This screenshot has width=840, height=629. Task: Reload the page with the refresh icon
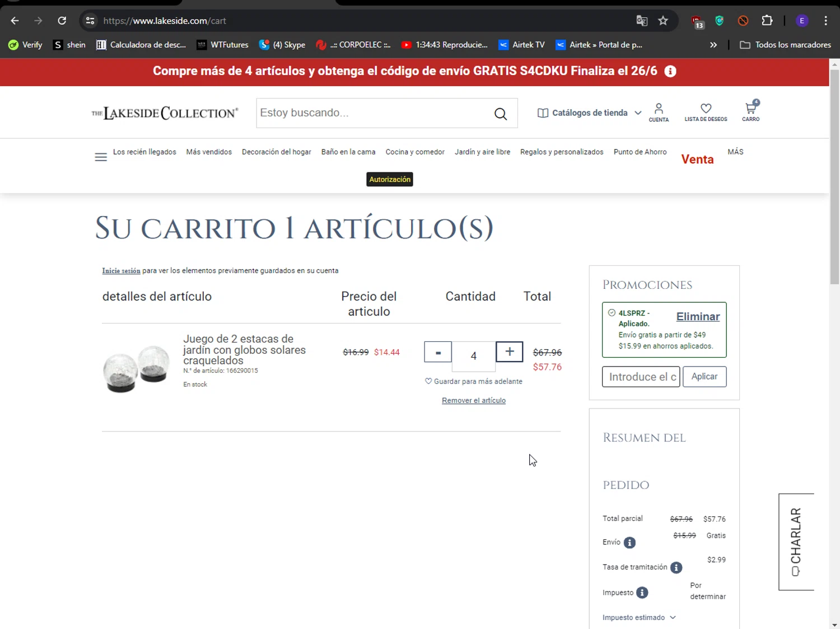(x=62, y=21)
